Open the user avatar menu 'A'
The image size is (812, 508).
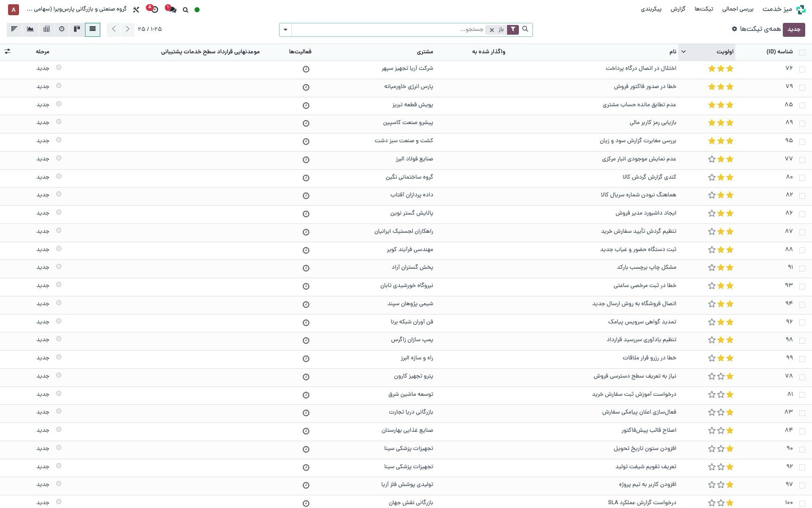(x=14, y=9)
